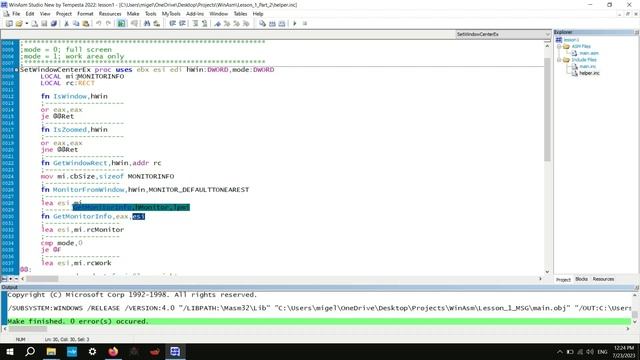This screenshot has height=360, width=640.
Task: Click the Replace toolbar icon
Action: (157, 24)
